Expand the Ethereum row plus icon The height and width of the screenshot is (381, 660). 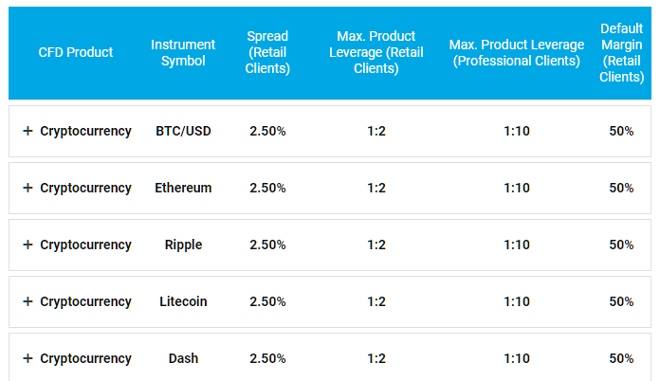point(28,188)
